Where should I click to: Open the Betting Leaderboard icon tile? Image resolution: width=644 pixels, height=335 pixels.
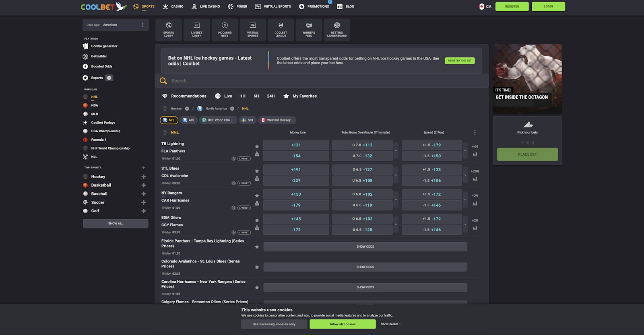tap(336, 30)
